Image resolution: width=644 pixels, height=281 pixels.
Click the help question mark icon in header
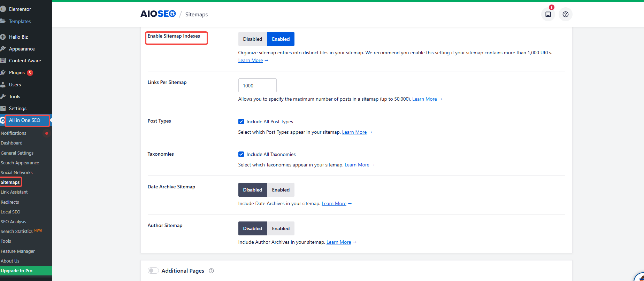click(x=565, y=14)
